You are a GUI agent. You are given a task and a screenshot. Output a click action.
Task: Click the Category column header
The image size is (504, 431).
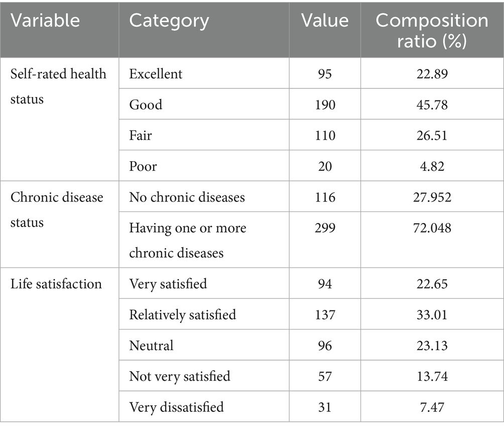pos(169,21)
